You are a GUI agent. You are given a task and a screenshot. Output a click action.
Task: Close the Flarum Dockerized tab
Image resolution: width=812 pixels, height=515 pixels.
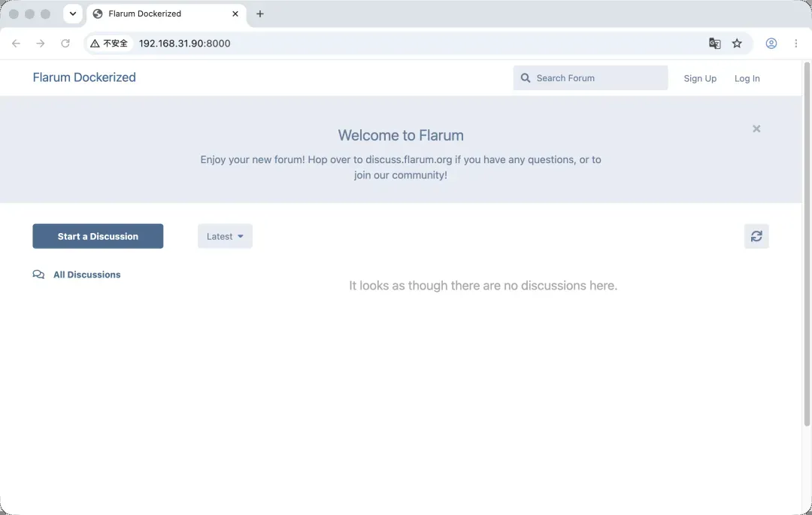[235, 14]
